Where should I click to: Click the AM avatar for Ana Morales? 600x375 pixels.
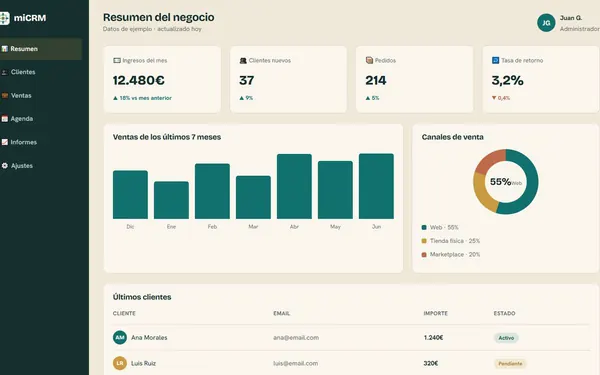(120, 338)
